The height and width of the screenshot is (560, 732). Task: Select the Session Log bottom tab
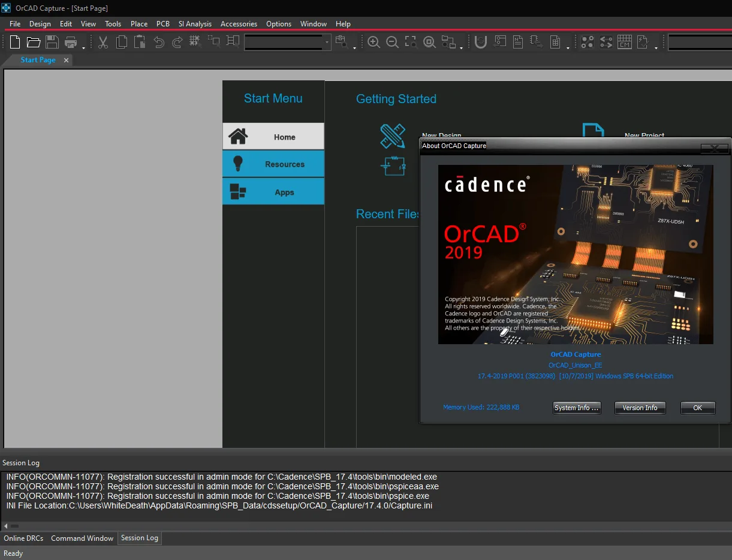coord(140,538)
